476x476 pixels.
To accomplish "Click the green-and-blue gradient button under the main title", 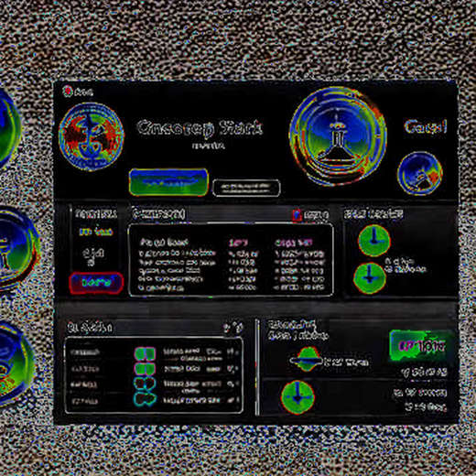I will coord(168,182).
